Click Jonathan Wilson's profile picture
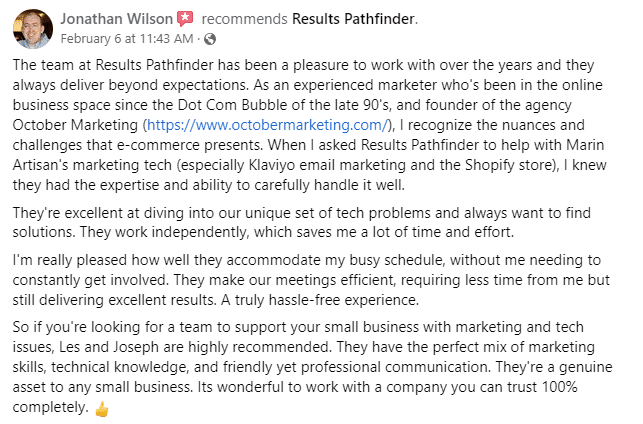The image size is (643, 424). pos(32,28)
